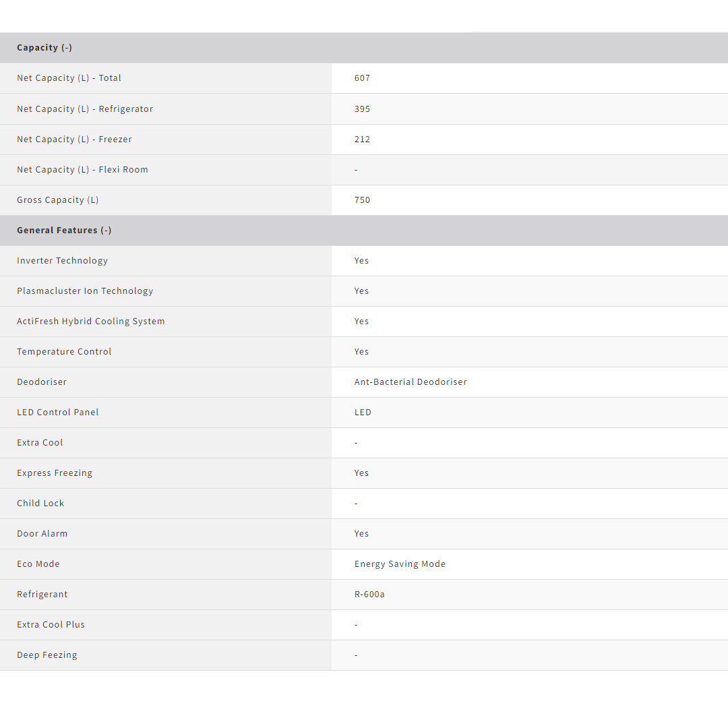This screenshot has width=728, height=728.
Task: Select the Energy Saving Mode value text
Action: pos(400,564)
